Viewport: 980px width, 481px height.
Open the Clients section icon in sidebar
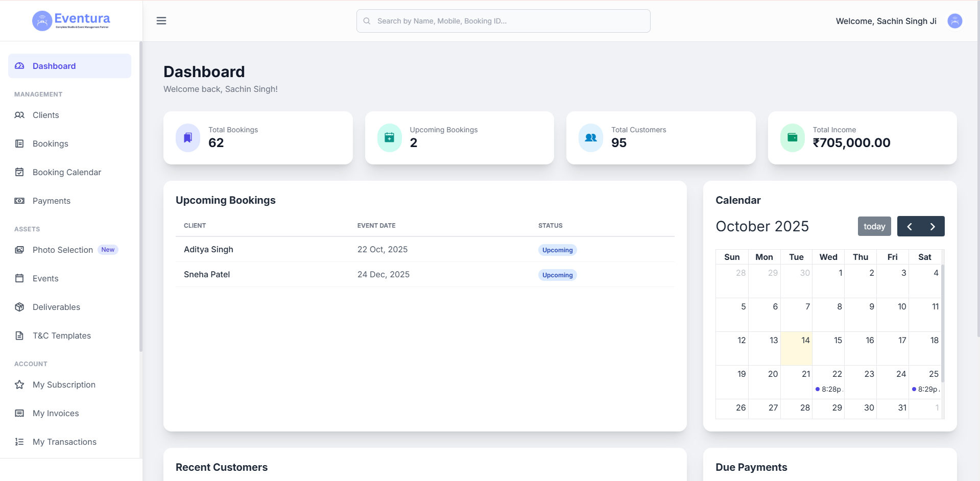[x=19, y=115]
